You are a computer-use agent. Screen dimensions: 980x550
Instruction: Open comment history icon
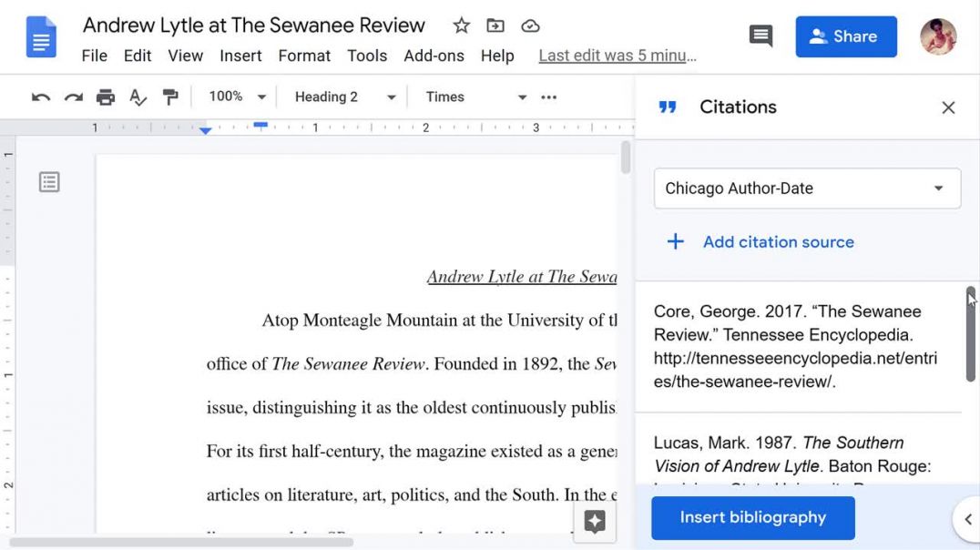click(x=761, y=36)
